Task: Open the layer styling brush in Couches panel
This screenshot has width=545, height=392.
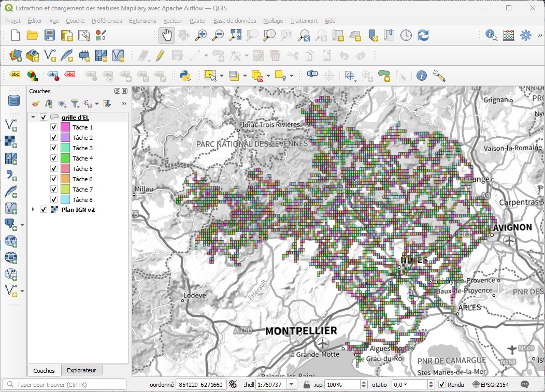Action: click(35, 104)
